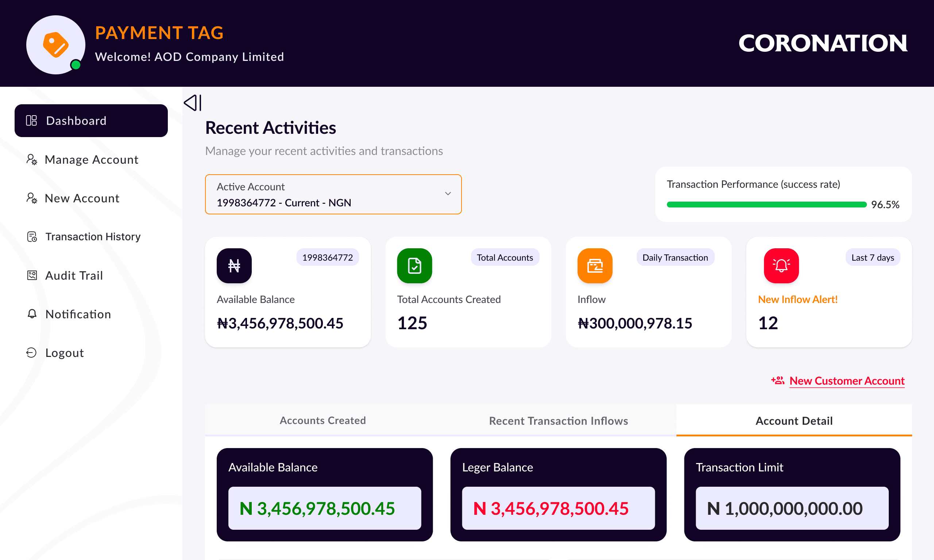The width and height of the screenshot is (934, 560).
Task: Click the Naira balance icon
Action: [x=234, y=266]
